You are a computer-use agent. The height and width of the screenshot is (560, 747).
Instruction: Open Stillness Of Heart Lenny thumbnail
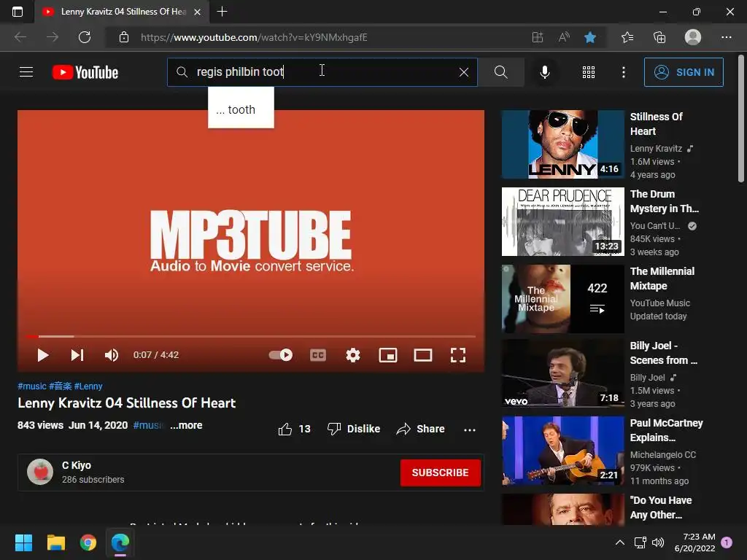click(562, 144)
